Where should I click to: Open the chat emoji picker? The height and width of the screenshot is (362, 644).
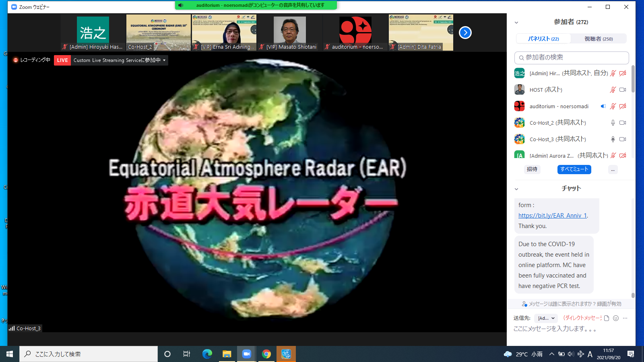616,318
